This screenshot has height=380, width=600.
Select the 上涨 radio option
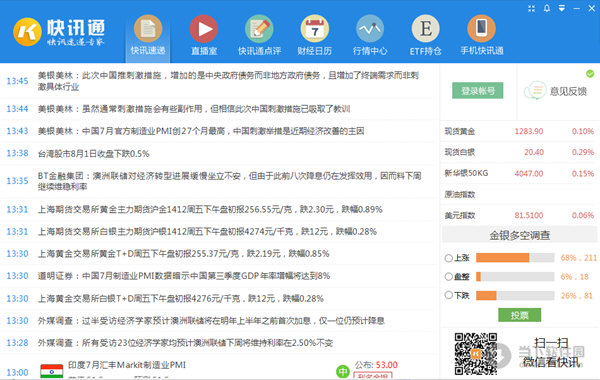[448, 258]
